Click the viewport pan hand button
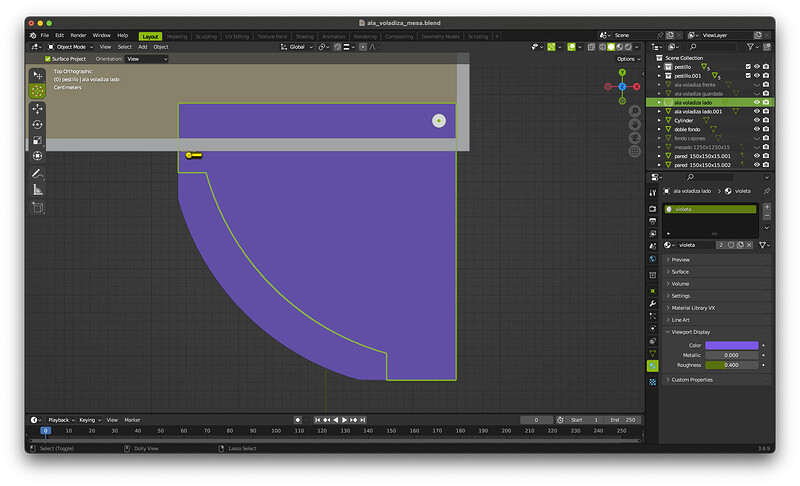This screenshot has width=800, height=486. [x=634, y=124]
